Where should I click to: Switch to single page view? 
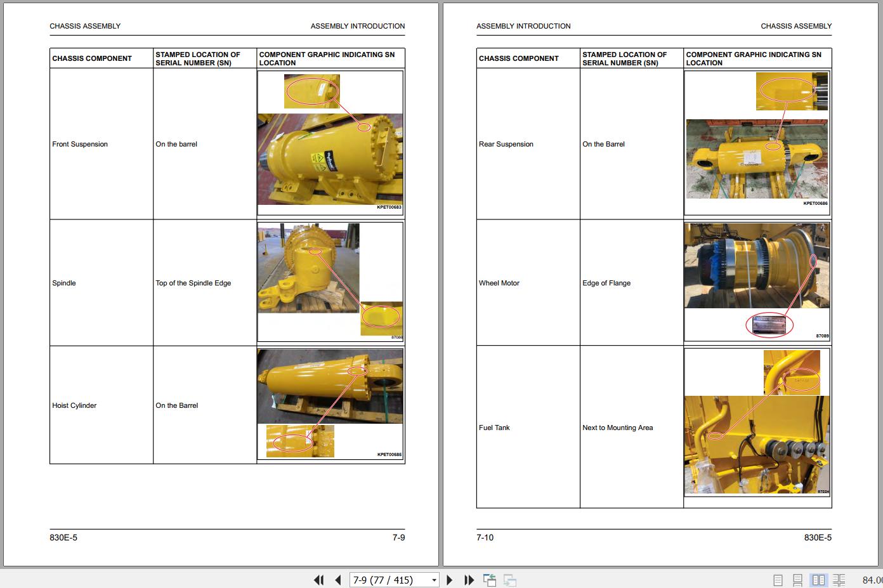click(x=778, y=580)
